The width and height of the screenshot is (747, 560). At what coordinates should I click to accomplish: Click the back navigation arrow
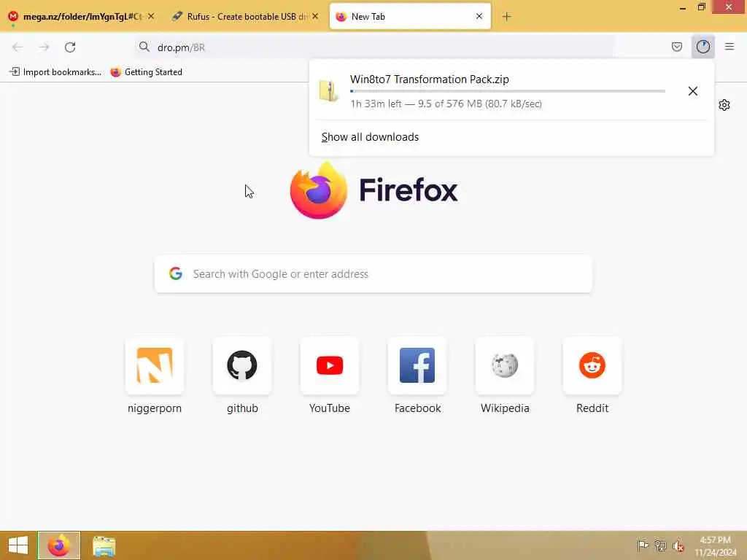[18, 47]
